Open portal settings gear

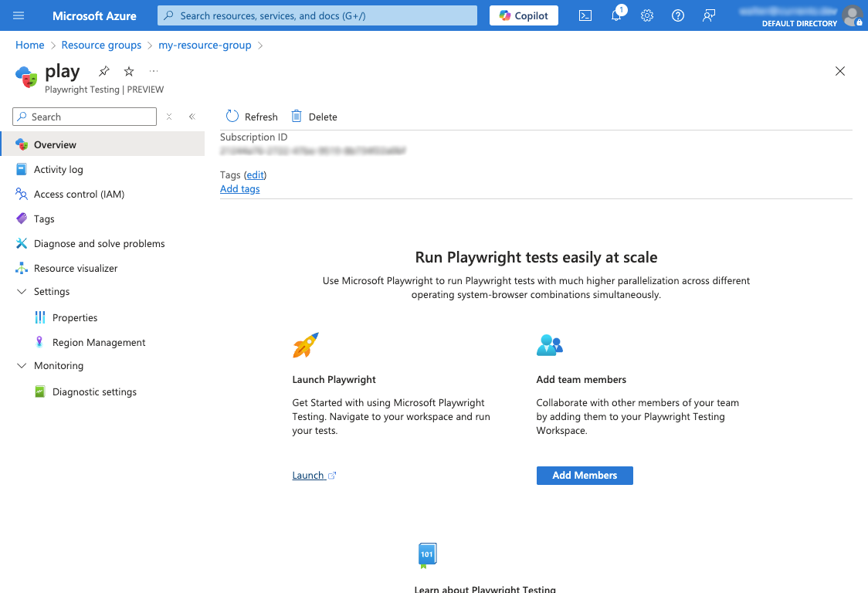click(647, 15)
